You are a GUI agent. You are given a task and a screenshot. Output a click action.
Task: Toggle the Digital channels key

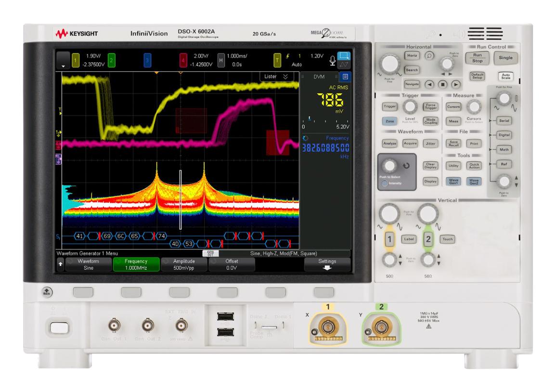click(x=504, y=135)
